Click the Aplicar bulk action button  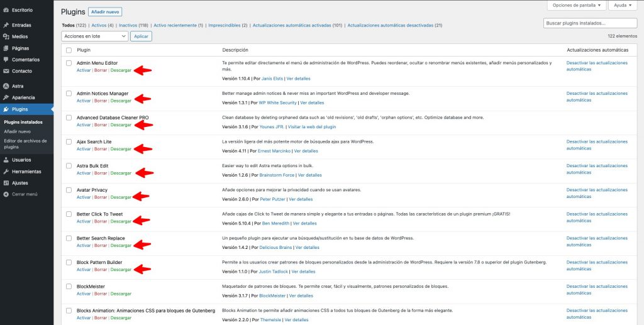(142, 36)
